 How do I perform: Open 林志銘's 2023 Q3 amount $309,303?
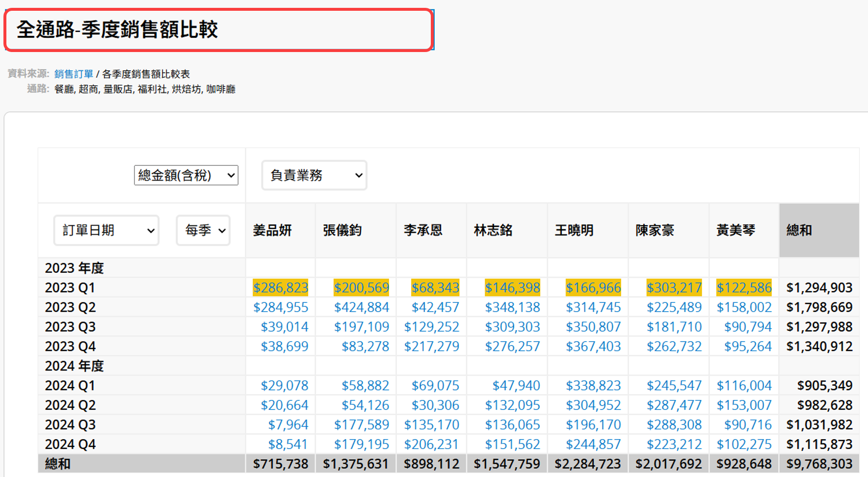coord(512,327)
